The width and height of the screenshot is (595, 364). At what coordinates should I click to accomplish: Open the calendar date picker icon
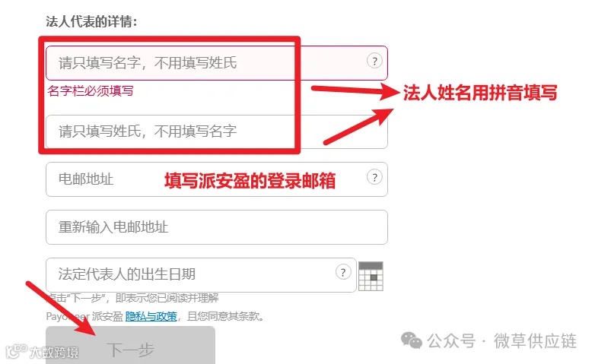(x=371, y=276)
